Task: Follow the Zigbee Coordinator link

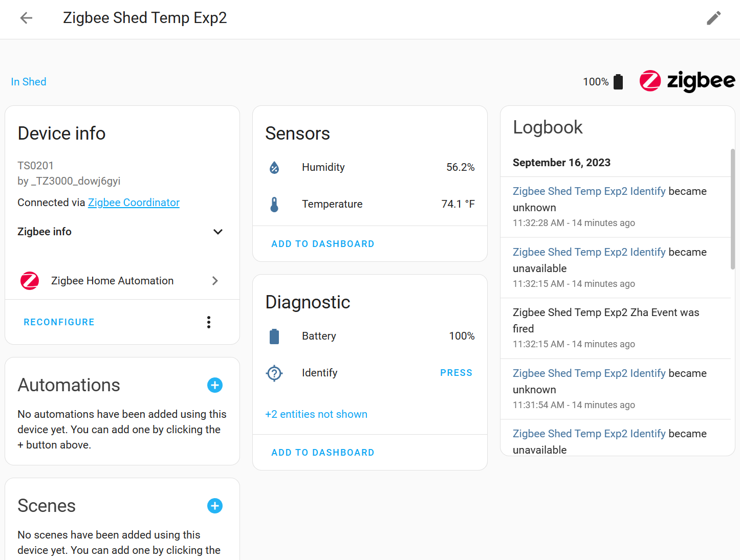Action: pos(133,203)
